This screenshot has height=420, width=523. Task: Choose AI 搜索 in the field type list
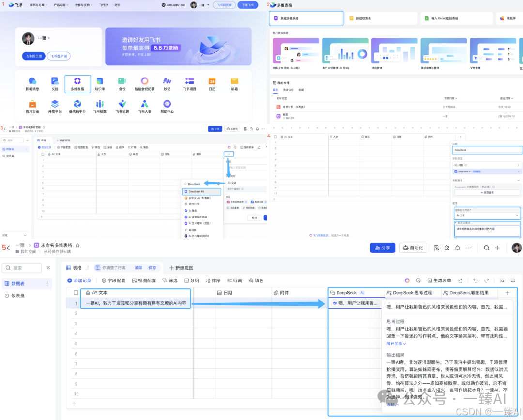click(x=201, y=211)
